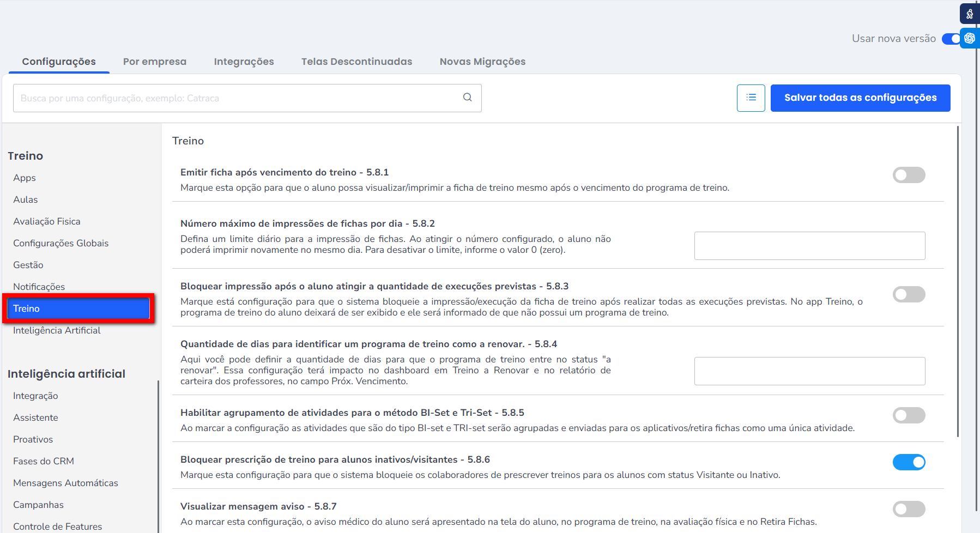This screenshot has height=533, width=980.
Task: Switch to the 'Por empresa' tab
Action: 155,62
